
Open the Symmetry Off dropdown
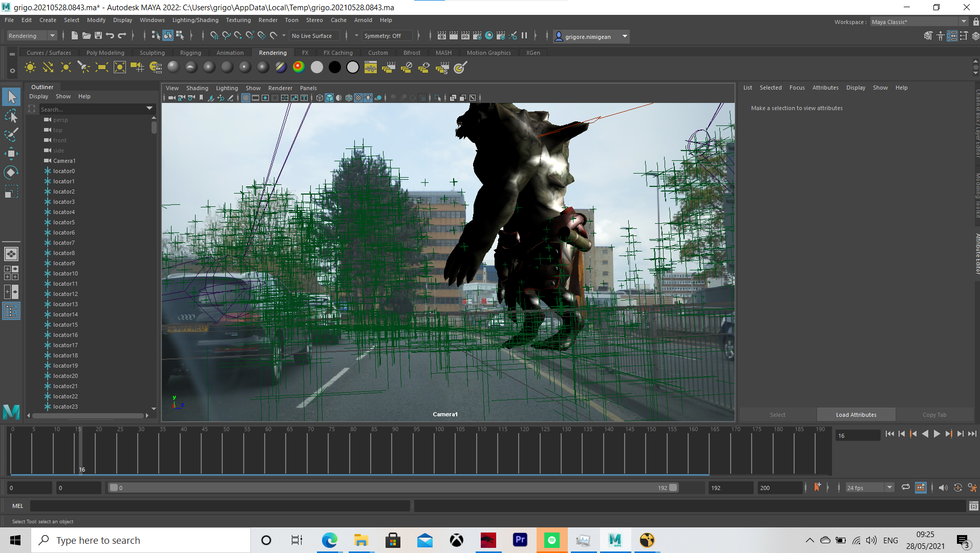[387, 36]
